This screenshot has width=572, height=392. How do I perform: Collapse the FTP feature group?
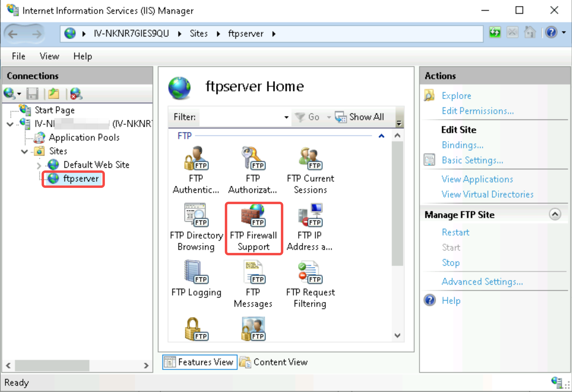click(x=381, y=136)
